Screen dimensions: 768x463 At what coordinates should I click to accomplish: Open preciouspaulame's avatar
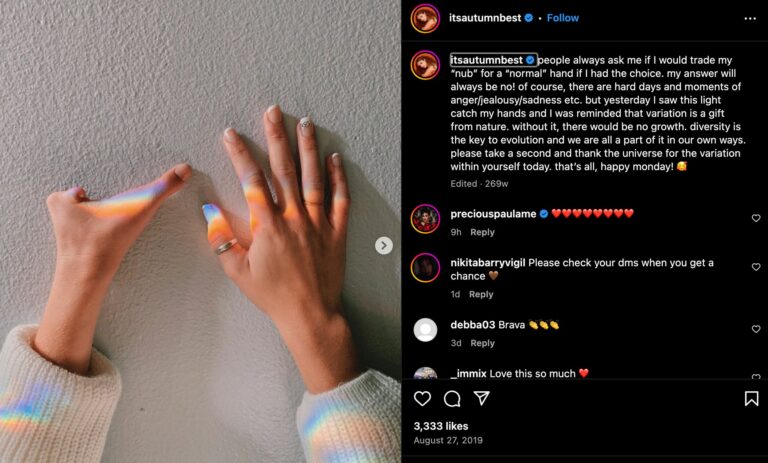click(x=425, y=219)
